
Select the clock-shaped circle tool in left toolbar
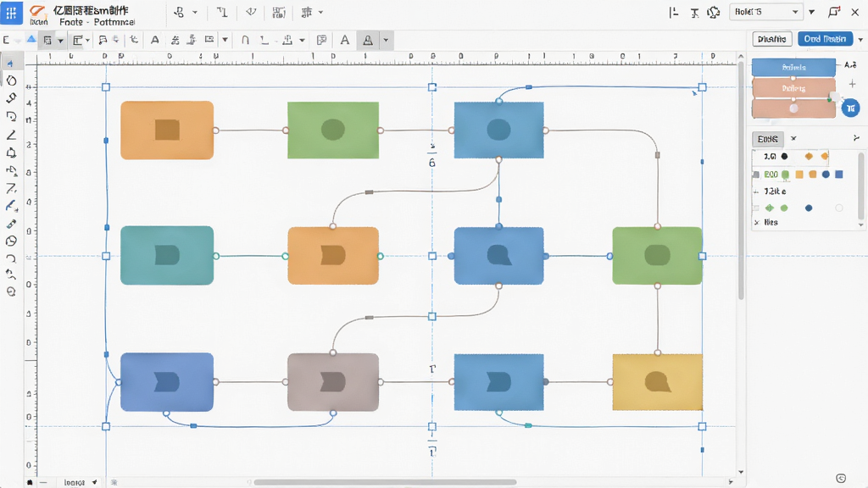click(x=11, y=241)
